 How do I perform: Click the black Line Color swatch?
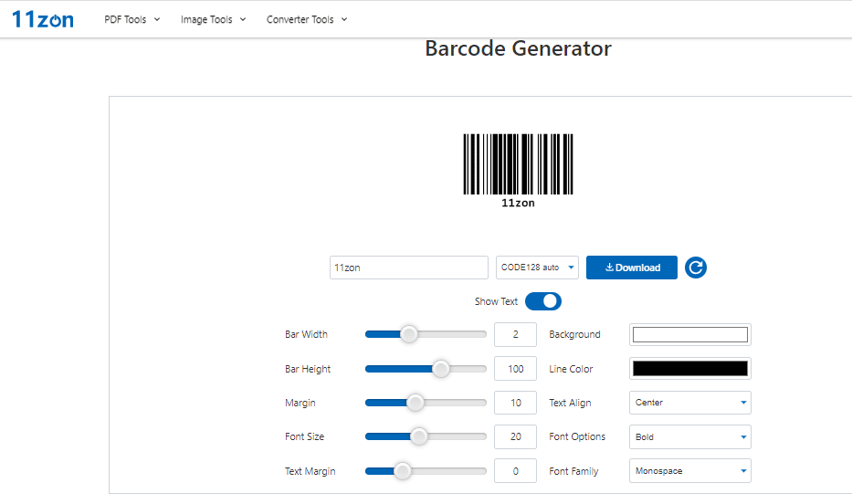click(x=690, y=369)
